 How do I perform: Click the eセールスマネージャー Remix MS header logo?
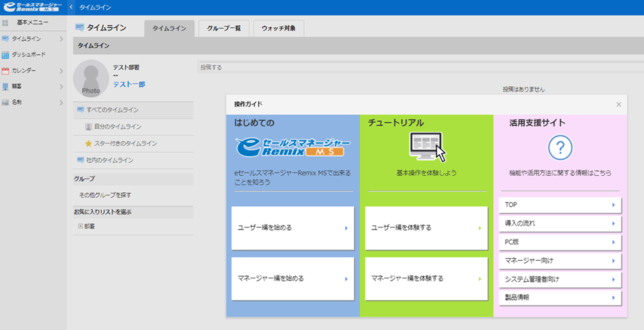(33, 7)
